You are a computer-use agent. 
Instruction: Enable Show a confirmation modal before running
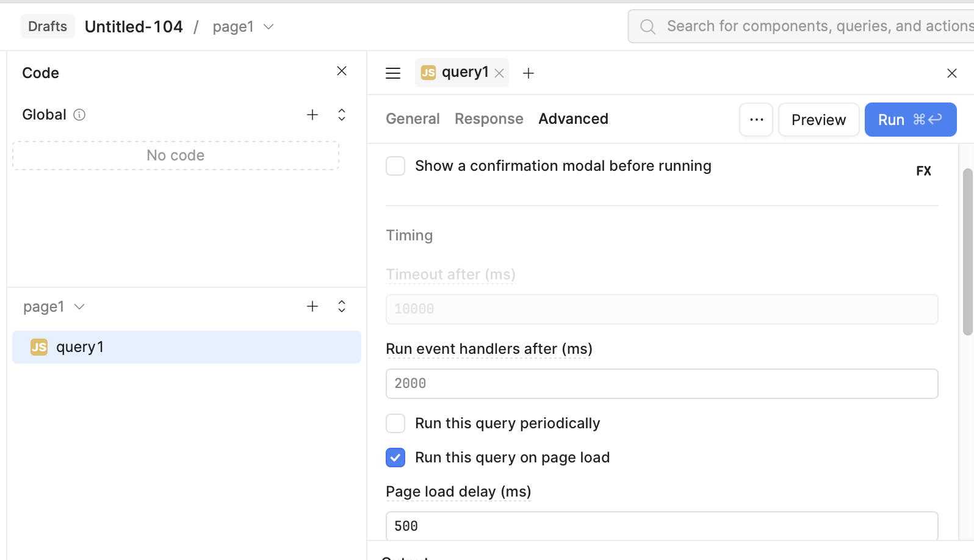click(x=395, y=166)
